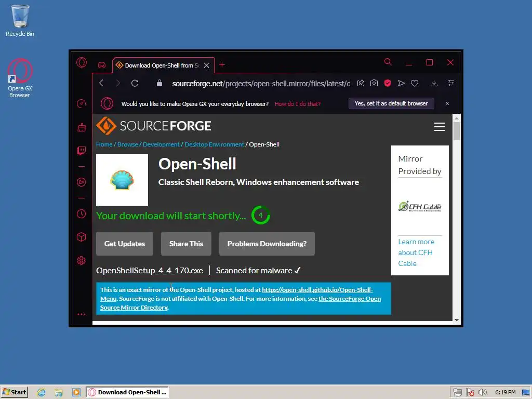Click the sidebar three-dots more options
532x399 pixels.
click(82, 314)
